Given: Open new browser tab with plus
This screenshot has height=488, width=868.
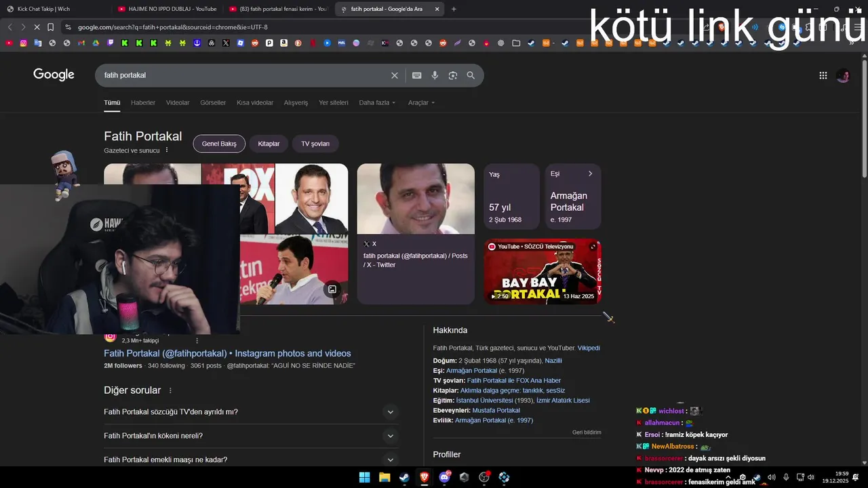Looking at the screenshot, I should point(454,9).
